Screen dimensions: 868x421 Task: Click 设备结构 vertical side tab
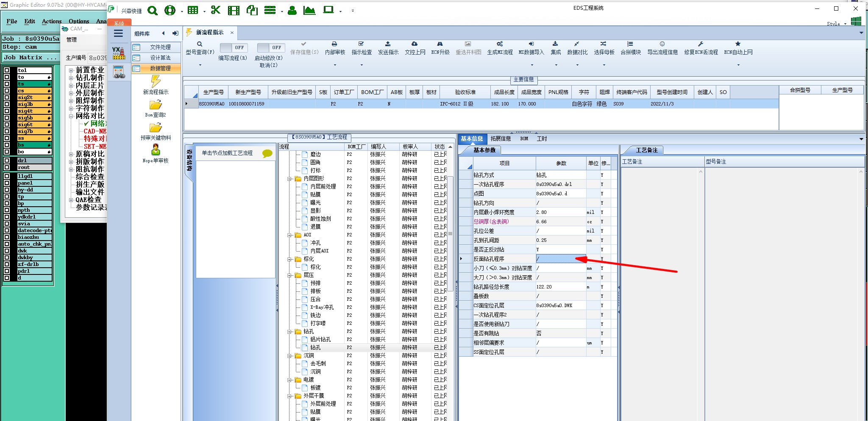click(189, 160)
